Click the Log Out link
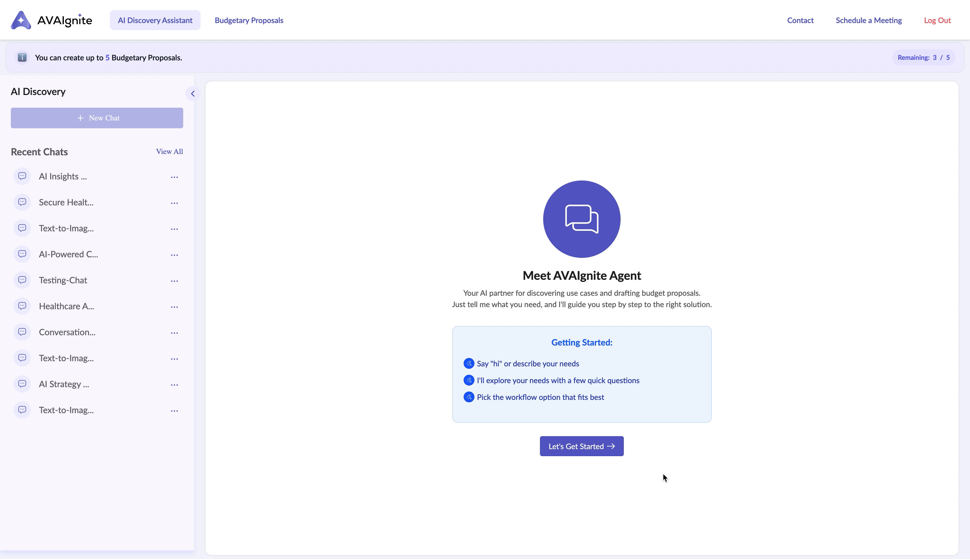 tap(937, 20)
